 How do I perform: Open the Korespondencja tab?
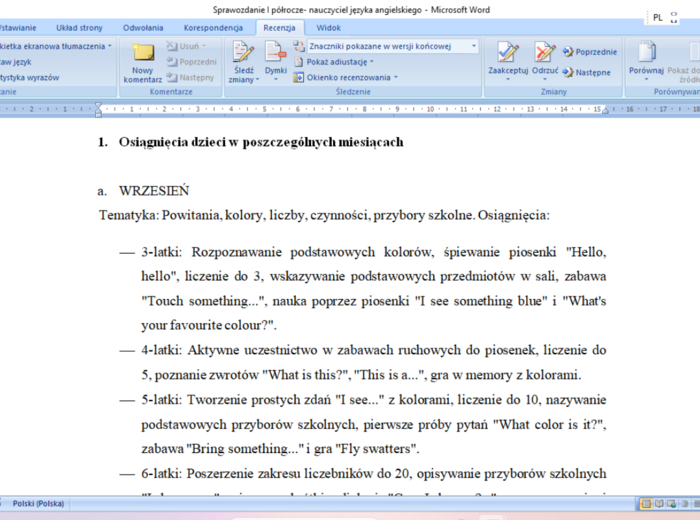click(213, 28)
